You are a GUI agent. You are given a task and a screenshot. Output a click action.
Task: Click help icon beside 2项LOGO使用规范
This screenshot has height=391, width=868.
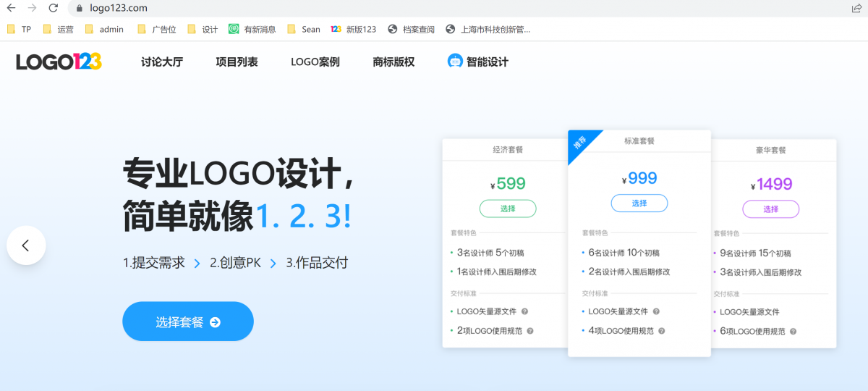pyautogui.click(x=529, y=331)
